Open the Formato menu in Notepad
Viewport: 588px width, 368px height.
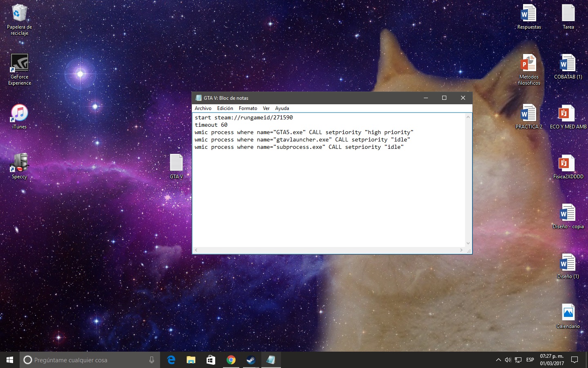248,108
